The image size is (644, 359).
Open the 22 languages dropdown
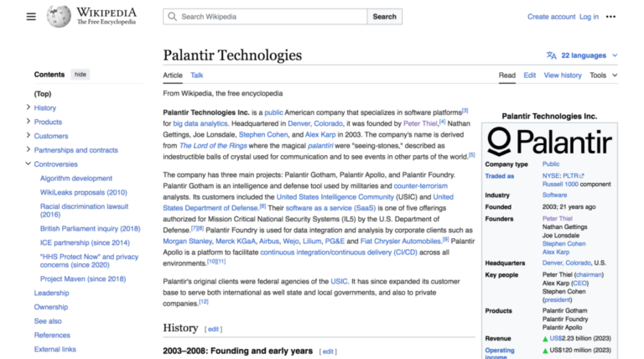pyautogui.click(x=584, y=55)
